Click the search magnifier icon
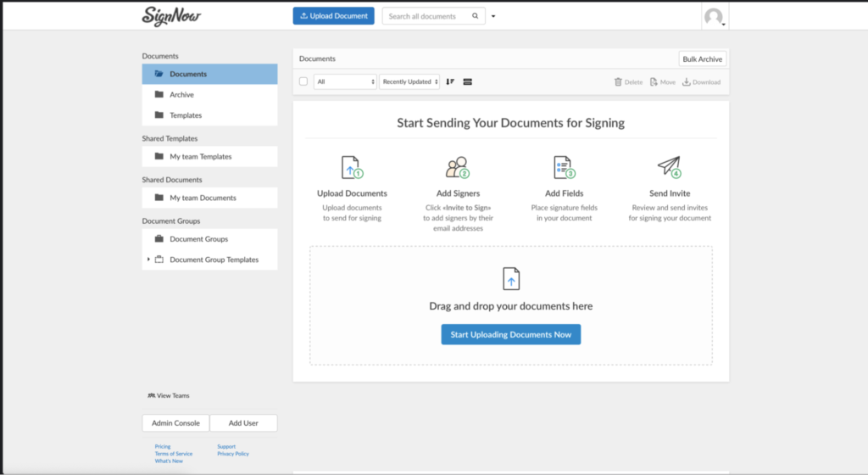Screen dimensions: 868x475 [x=476, y=16]
